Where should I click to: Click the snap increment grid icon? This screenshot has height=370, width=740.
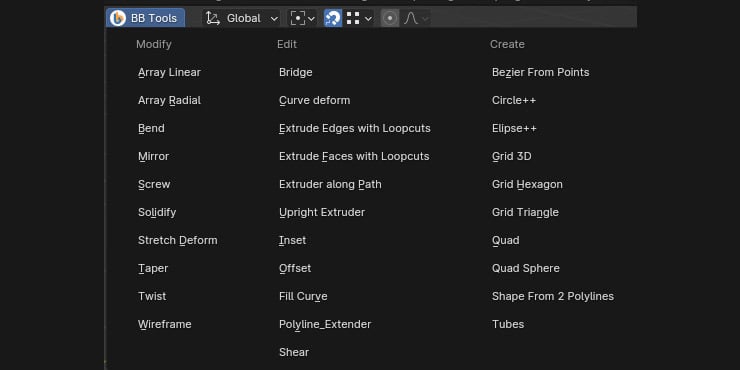tap(353, 18)
